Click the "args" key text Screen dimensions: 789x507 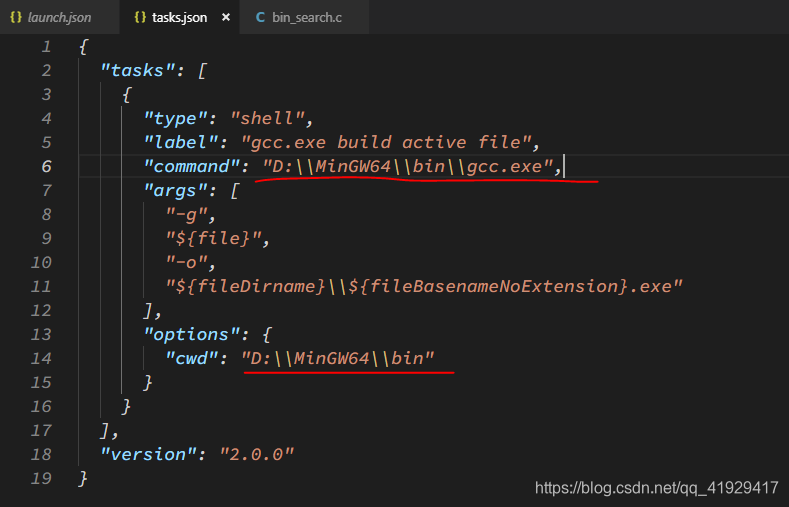(x=176, y=191)
